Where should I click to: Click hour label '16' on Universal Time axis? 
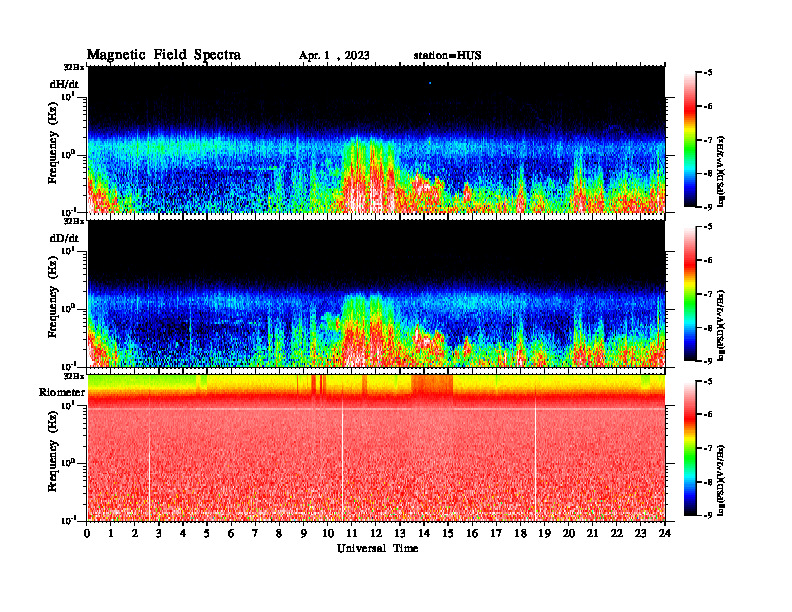click(472, 534)
